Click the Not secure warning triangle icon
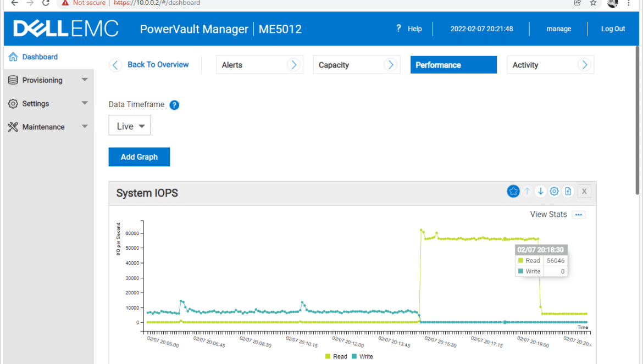 pos(65,3)
